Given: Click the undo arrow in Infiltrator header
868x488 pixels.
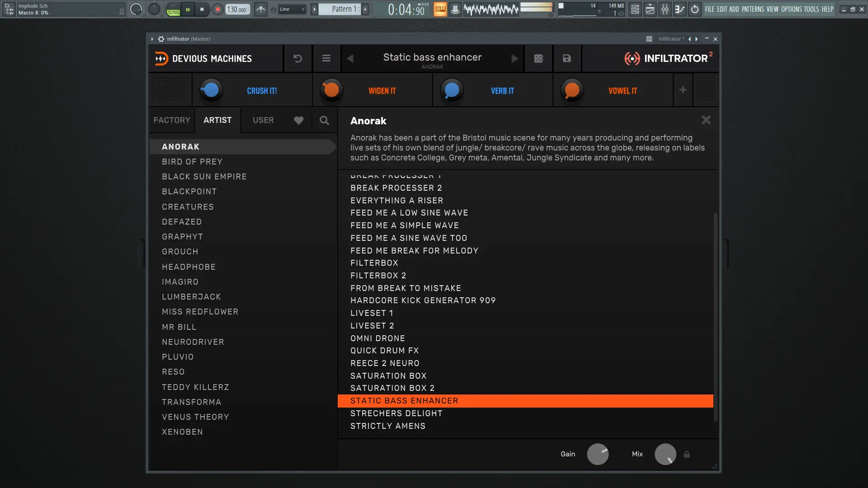Looking at the screenshot, I should (x=297, y=58).
